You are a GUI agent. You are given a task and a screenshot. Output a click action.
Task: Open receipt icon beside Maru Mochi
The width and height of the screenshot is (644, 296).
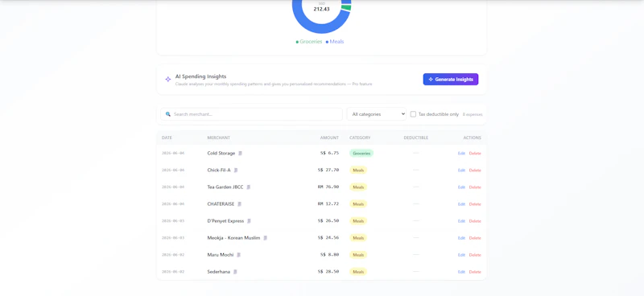coord(238,255)
